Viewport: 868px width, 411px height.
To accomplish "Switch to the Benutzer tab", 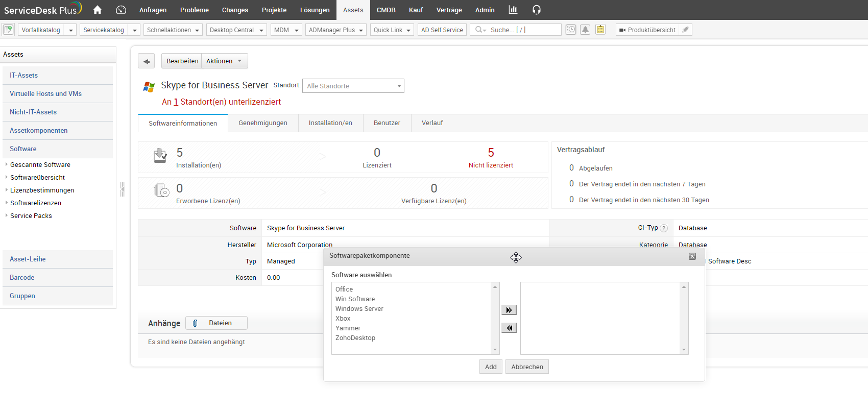I will (387, 123).
